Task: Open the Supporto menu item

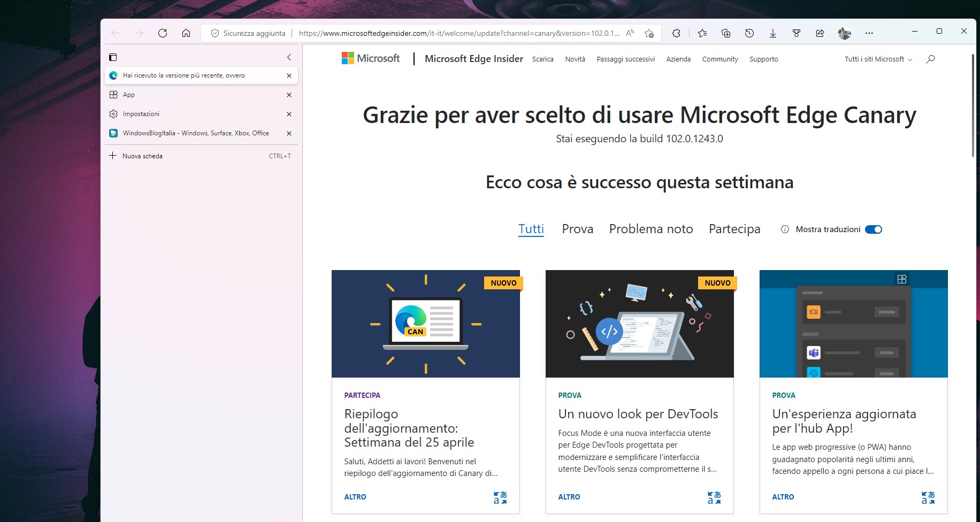Action: point(763,59)
